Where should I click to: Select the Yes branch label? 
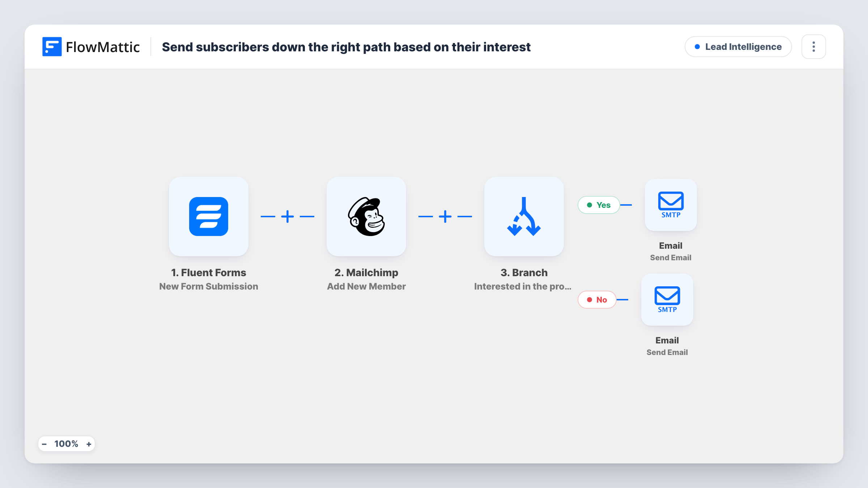(x=599, y=205)
